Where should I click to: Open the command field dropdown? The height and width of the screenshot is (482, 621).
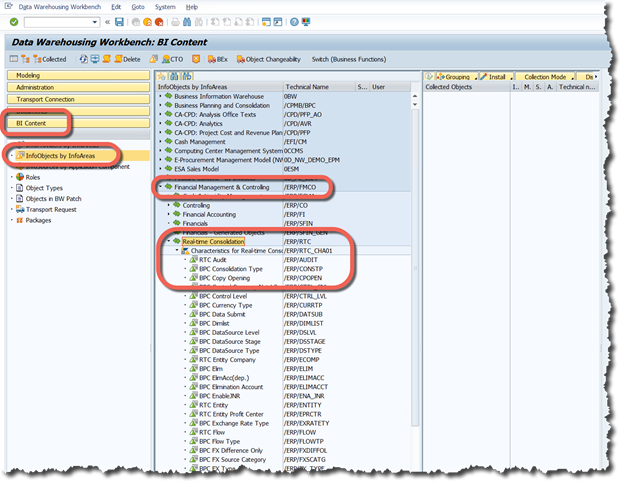97,21
